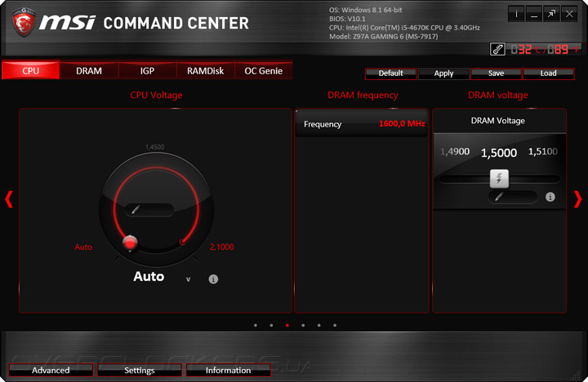Click the 1,4500 dial top label
The image size is (588, 382).
pos(155,147)
